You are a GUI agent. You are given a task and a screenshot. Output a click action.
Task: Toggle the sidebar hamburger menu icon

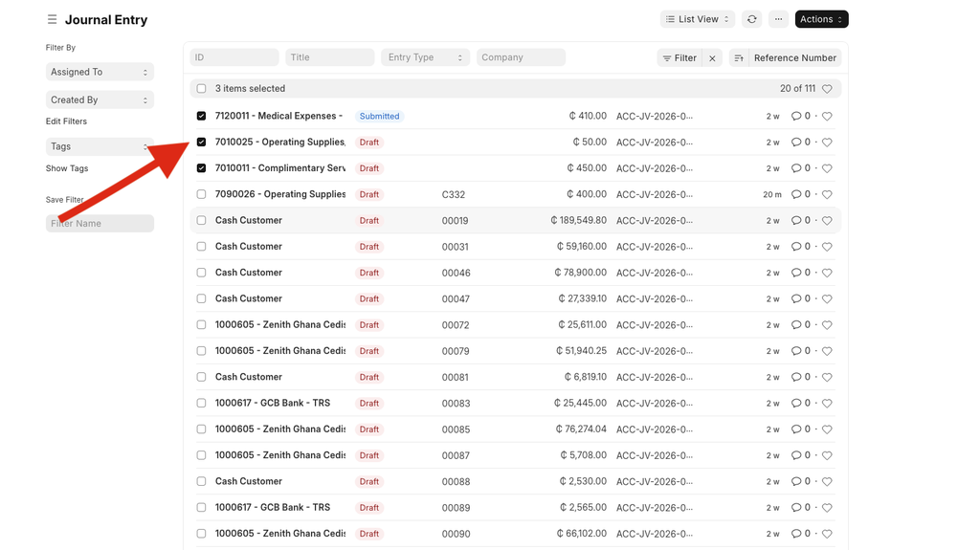coord(52,20)
